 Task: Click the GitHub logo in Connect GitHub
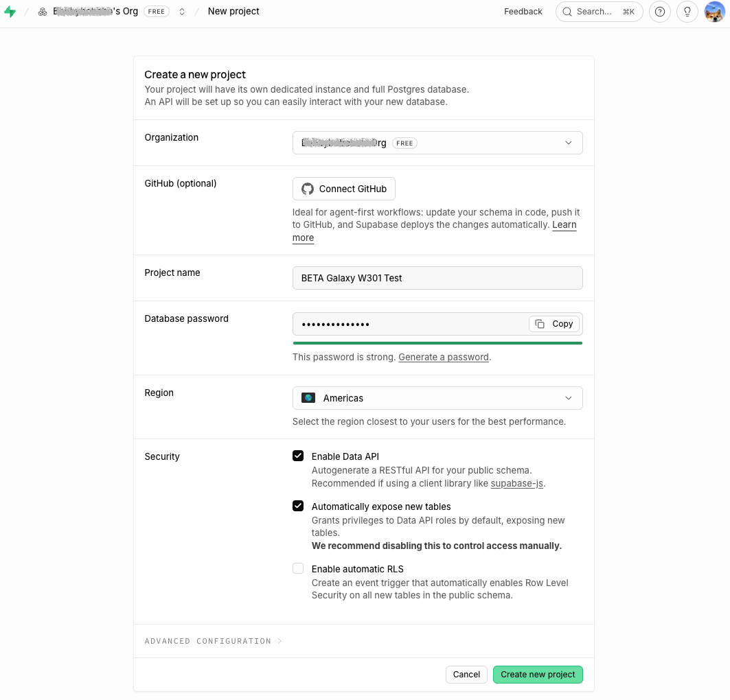point(307,189)
